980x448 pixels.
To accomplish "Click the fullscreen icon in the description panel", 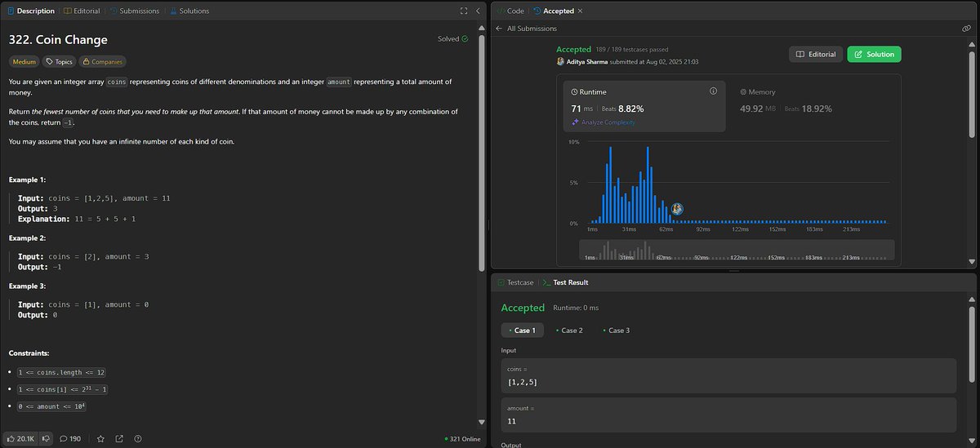I will 464,11.
